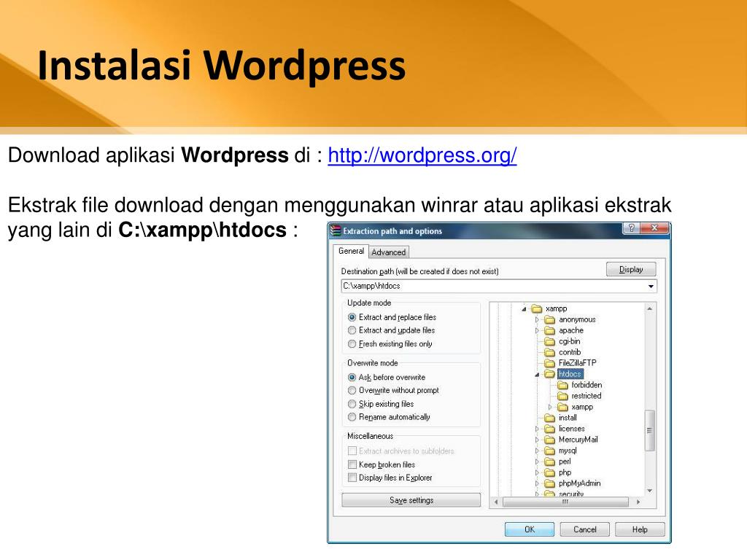Select the General tab
This screenshot has width=747, height=560.
click(x=351, y=251)
